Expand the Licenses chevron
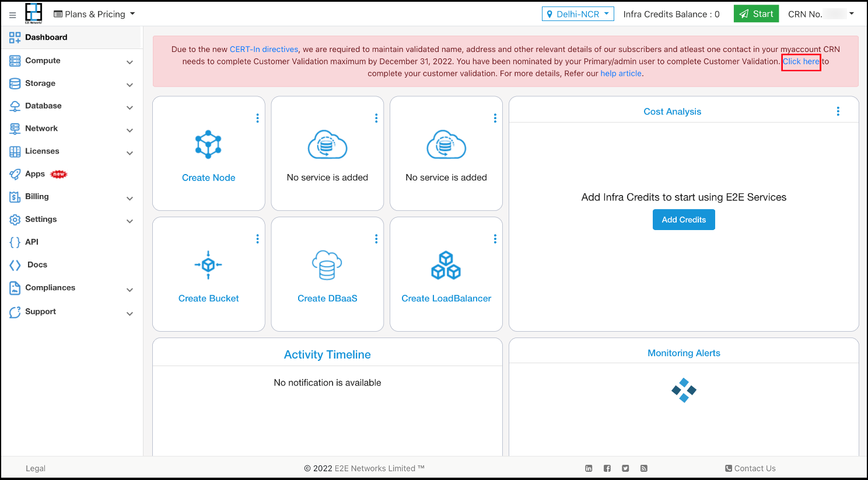Screen dimensions: 868x480 [130, 153]
